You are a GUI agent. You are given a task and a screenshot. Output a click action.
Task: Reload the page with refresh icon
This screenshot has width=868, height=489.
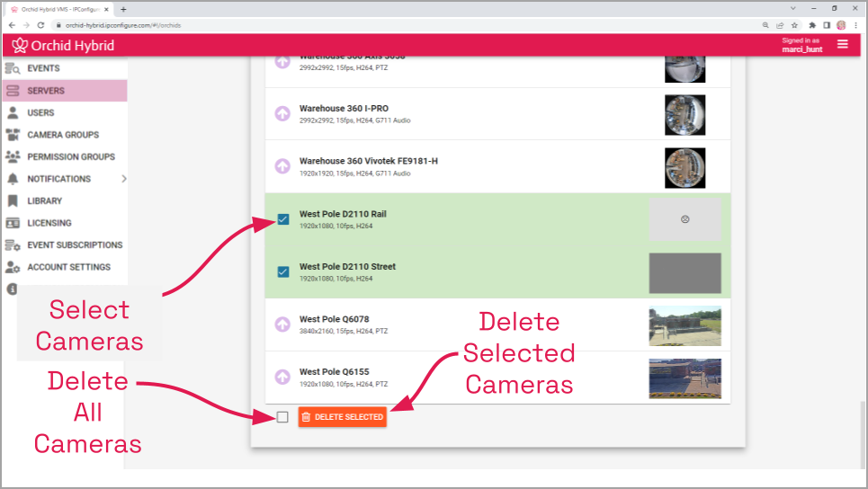tap(40, 25)
